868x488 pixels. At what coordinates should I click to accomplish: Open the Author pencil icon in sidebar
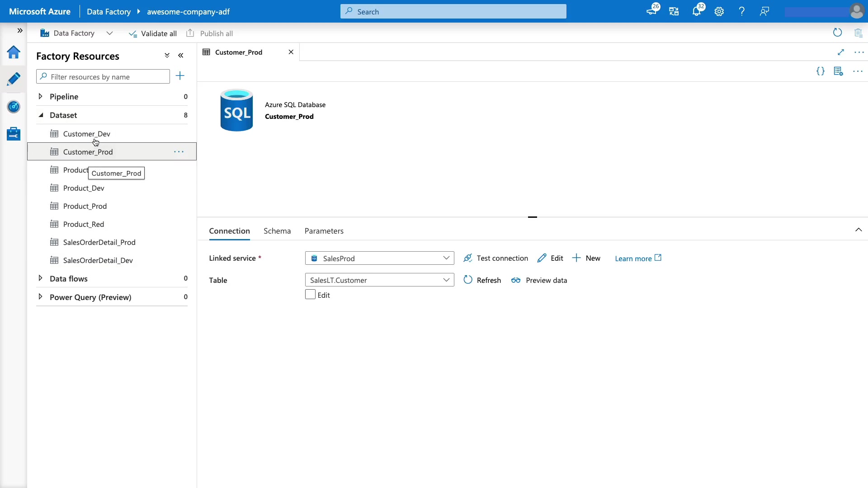[14, 79]
